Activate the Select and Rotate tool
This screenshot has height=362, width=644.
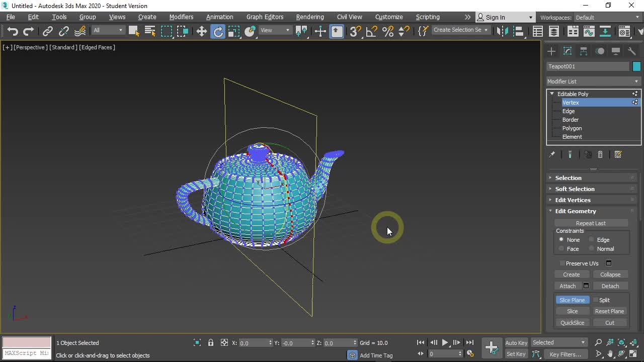point(218,31)
